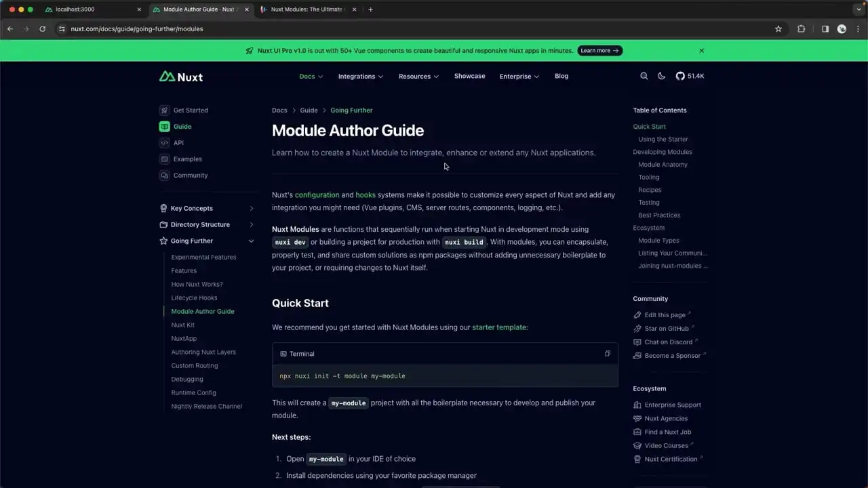Click the Nuxt Certification icon
Viewport: 868px width, 488px height.
coord(637,459)
